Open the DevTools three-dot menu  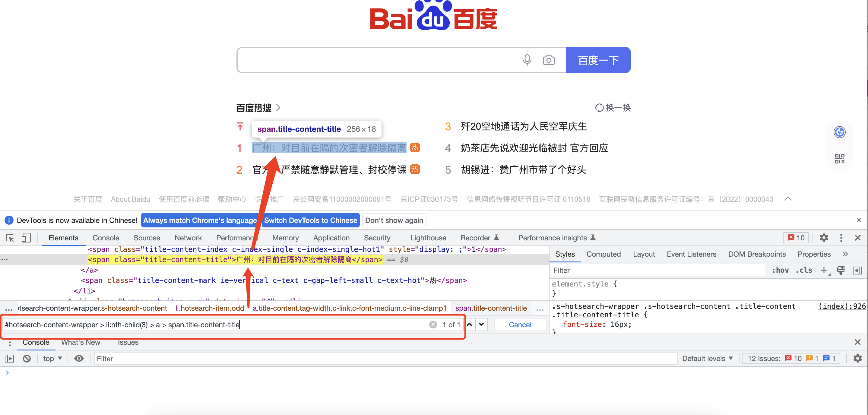click(x=841, y=238)
